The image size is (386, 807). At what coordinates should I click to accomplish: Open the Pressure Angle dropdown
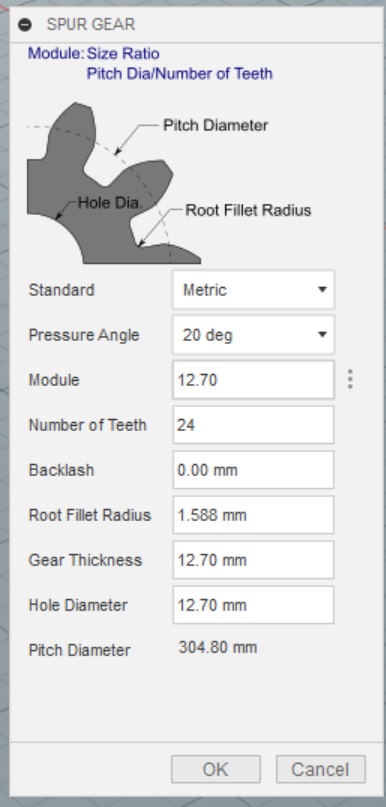tap(253, 335)
